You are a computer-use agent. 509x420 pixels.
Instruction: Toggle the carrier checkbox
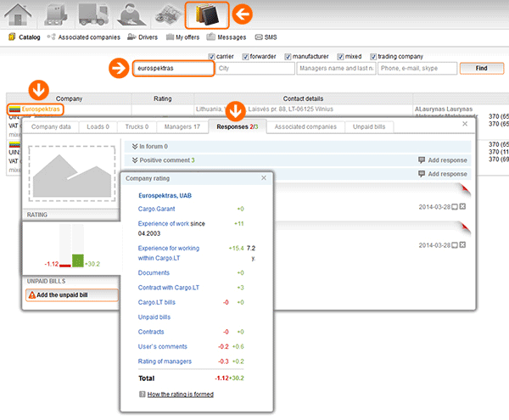[x=212, y=57]
